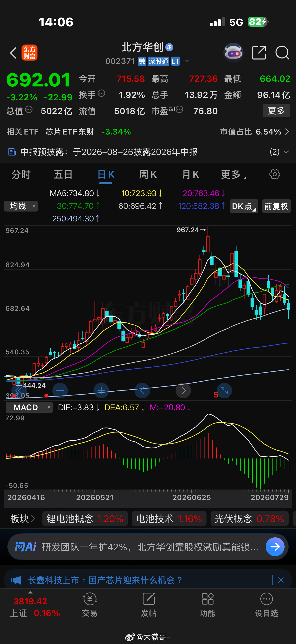This screenshot has height=644, width=296.
Task: Jump to earliest with double-left chevron
Action: (x=19, y=390)
